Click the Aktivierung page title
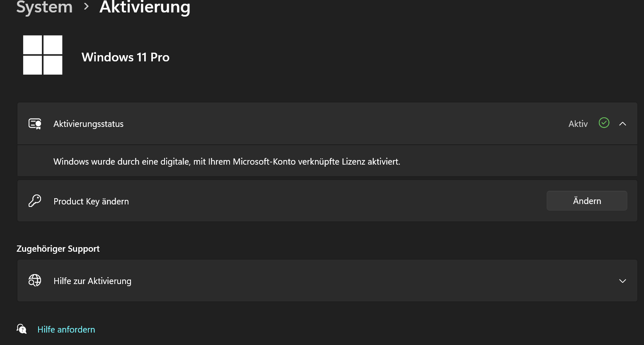644x345 pixels. (145, 7)
